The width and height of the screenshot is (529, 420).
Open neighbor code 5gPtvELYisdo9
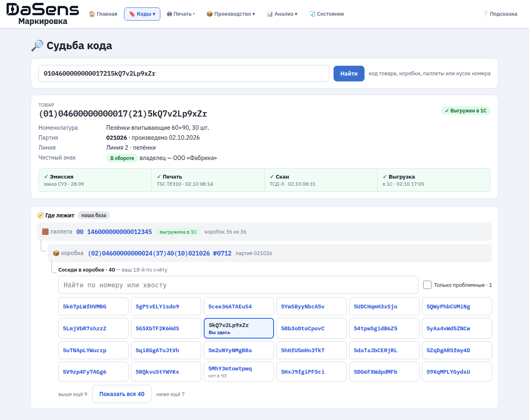166,306
